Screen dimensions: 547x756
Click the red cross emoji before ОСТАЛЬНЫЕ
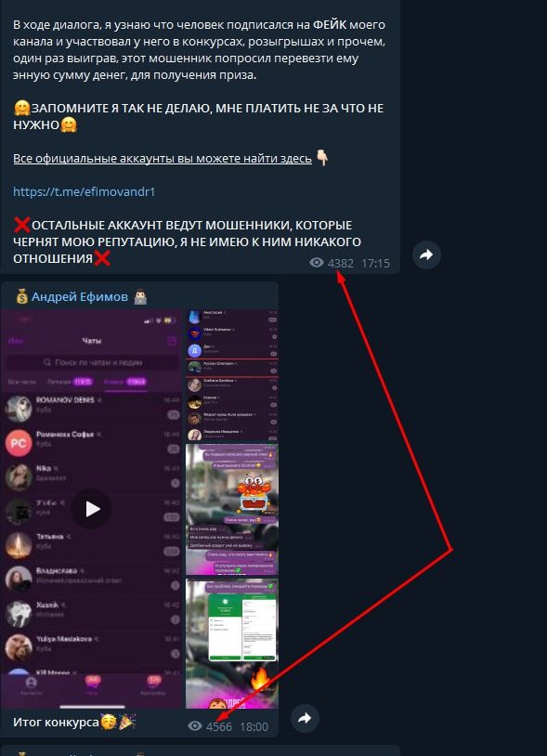[x=21, y=225]
